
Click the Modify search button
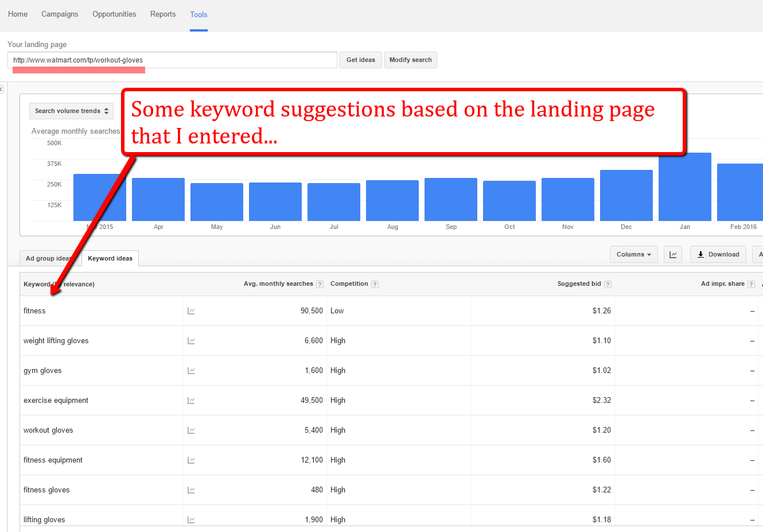(x=410, y=60)
